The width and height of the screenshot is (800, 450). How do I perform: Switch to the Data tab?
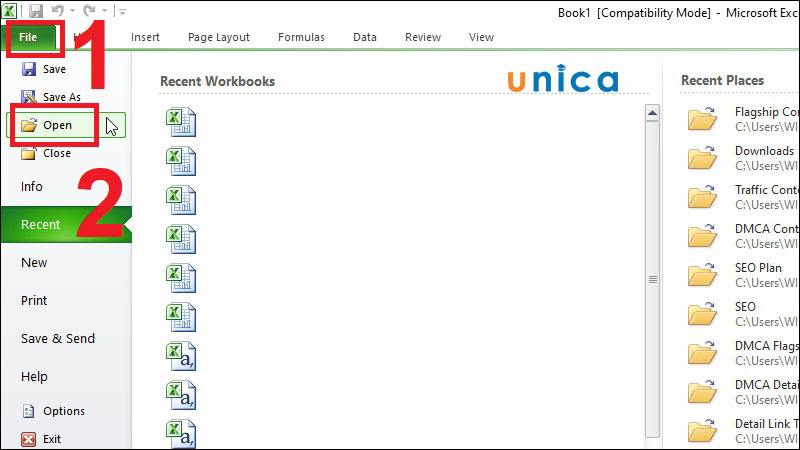click(365, 37)
